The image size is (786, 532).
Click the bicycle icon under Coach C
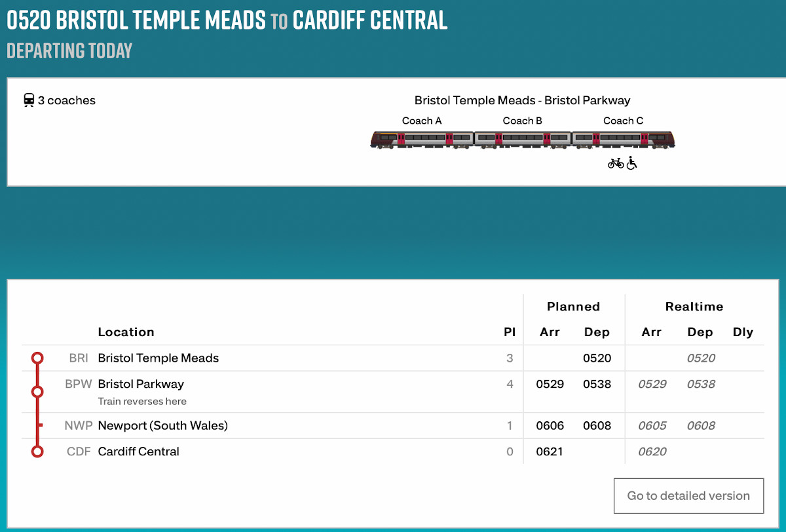pos(616,163)
